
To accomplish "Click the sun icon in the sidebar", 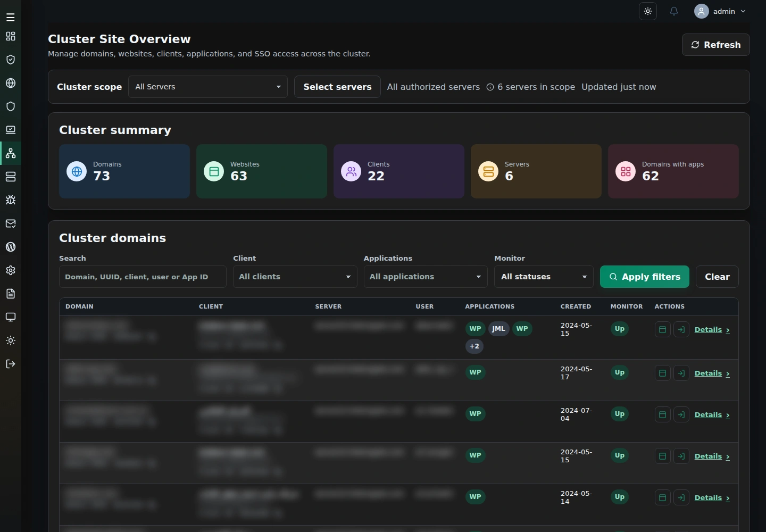I will 11,340.
